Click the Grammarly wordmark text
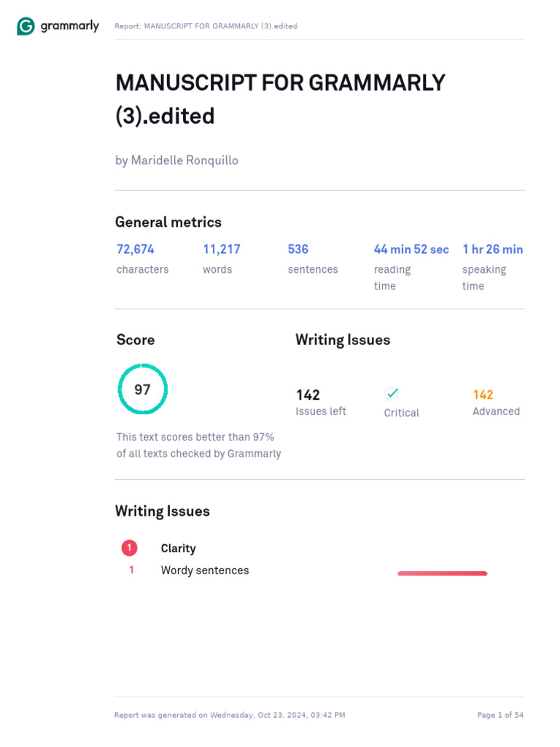This screenshot has width=560, height=747. (x=70, y=26)
